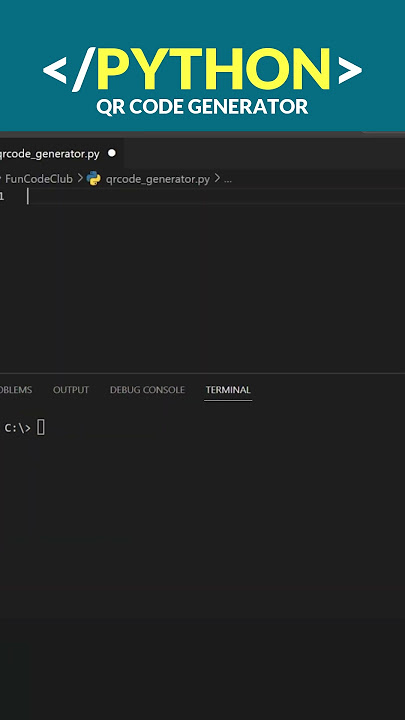Switch to the OUTPUT panel tab

pos(71,390)
